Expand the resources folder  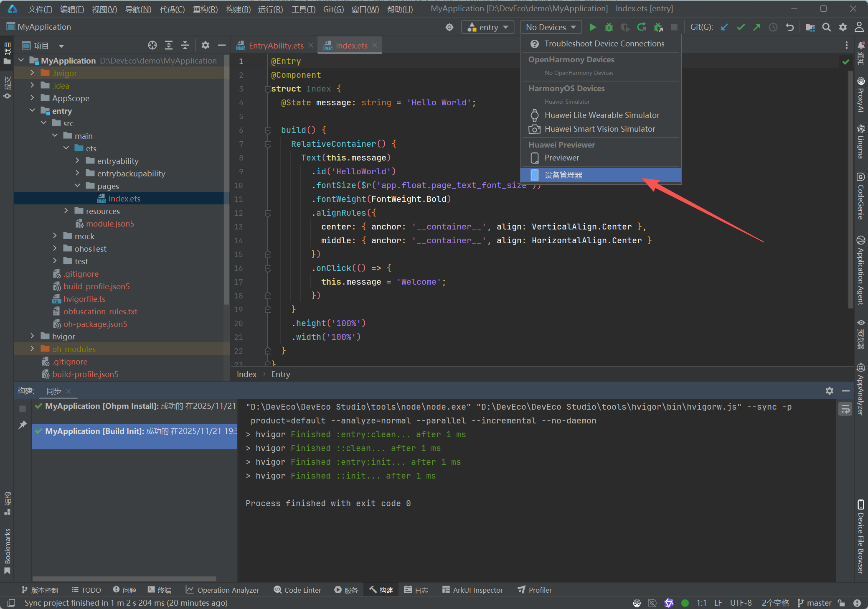point(66,211)
